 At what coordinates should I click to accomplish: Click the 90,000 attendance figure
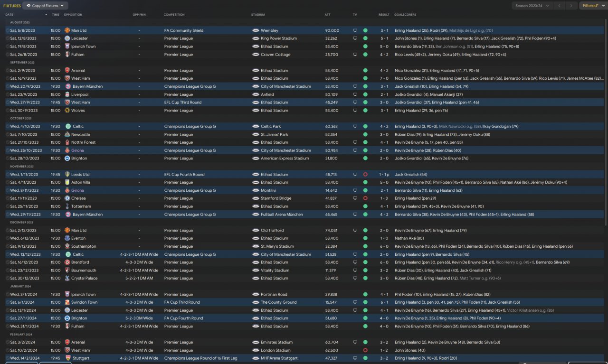tap(332, 30)
